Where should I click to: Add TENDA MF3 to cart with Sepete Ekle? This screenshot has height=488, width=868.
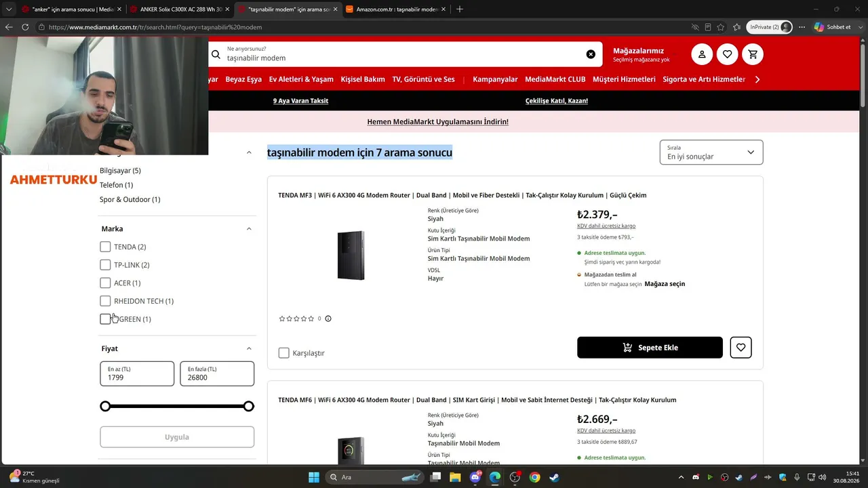click(650, 348)
